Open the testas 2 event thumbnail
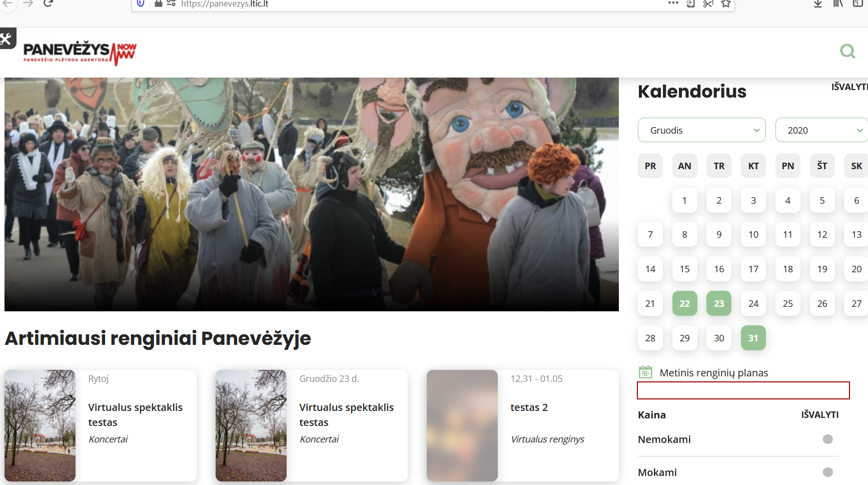The image size is (868, 485). click(462, 425)
